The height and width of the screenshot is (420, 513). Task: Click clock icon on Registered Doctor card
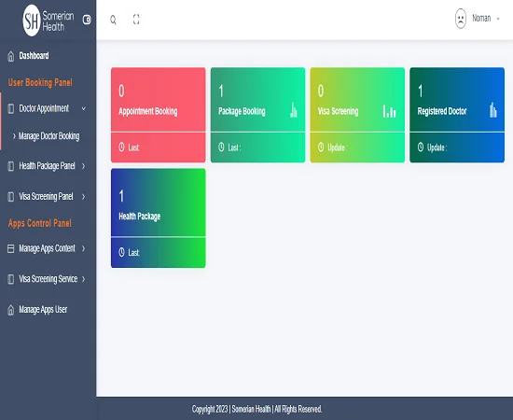pyautogui.click(x=421, y=147)
